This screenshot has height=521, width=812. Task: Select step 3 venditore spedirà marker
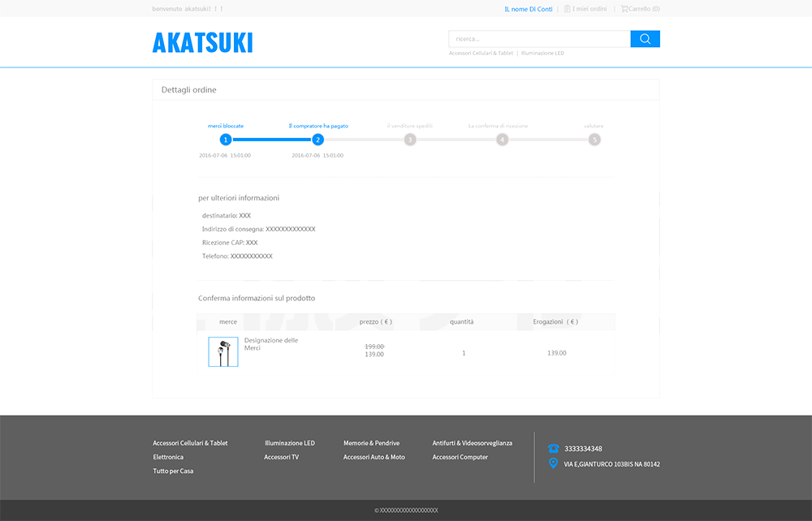(x=410, y=140)
